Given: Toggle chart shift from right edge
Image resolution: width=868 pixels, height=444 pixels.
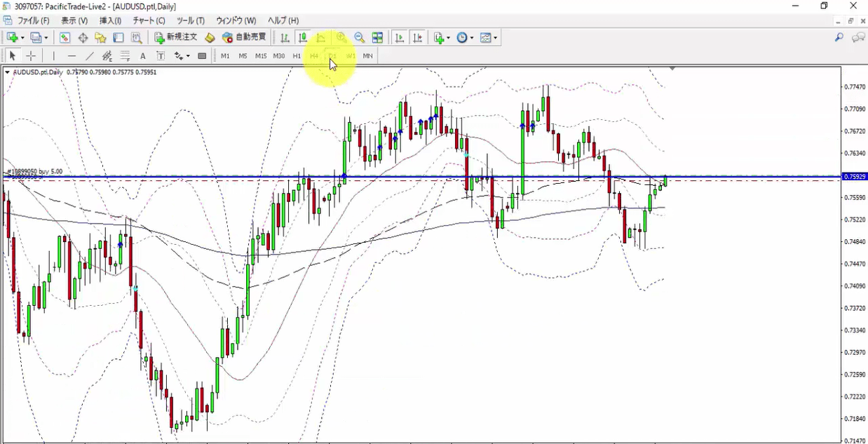Looking at the screenshot, I should (418, 37).
